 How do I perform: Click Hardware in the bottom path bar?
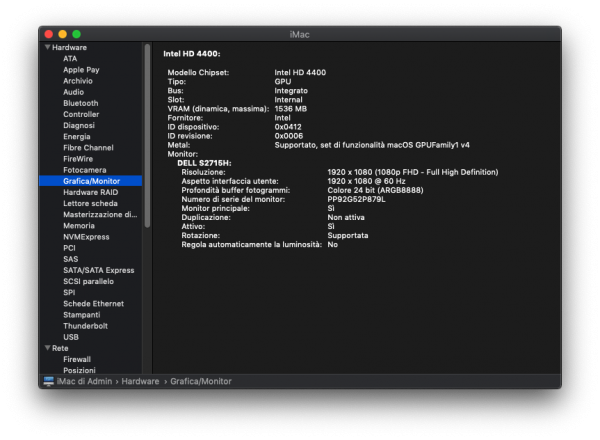click(x=139, y=382)
